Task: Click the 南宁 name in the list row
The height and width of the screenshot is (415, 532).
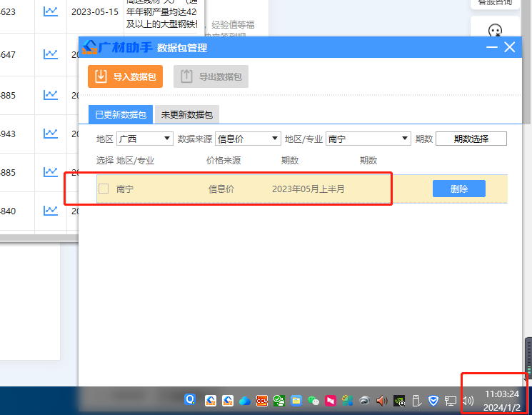Action: (x=125, y=189)
